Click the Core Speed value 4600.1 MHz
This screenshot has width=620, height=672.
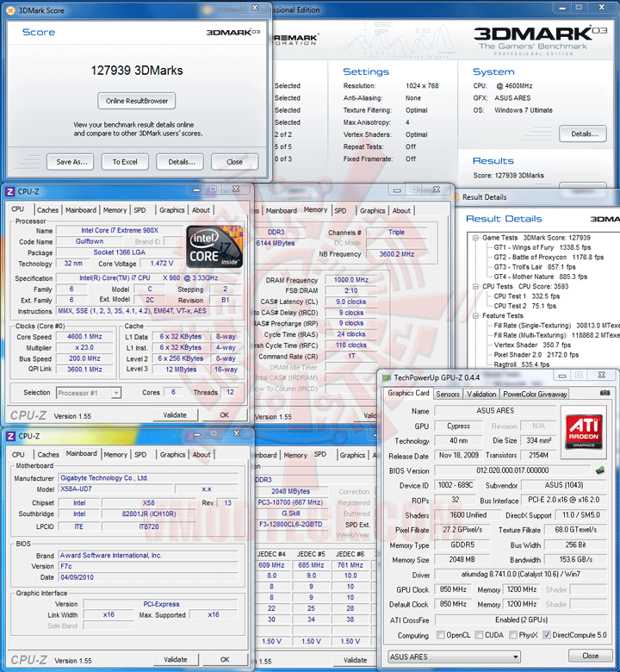(x=84, y=336)
